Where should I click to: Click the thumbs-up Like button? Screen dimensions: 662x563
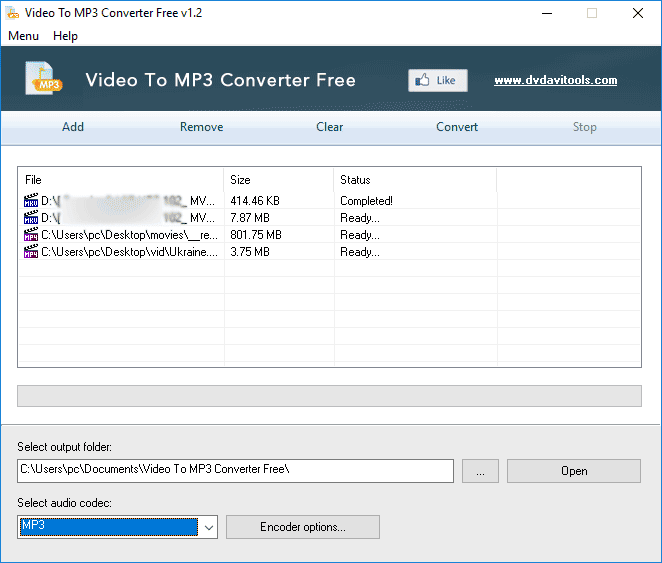(x=438, y=80)
